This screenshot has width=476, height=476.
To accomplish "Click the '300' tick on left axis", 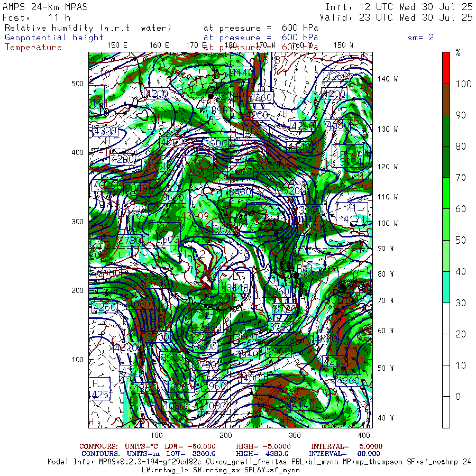I will 77,222.
